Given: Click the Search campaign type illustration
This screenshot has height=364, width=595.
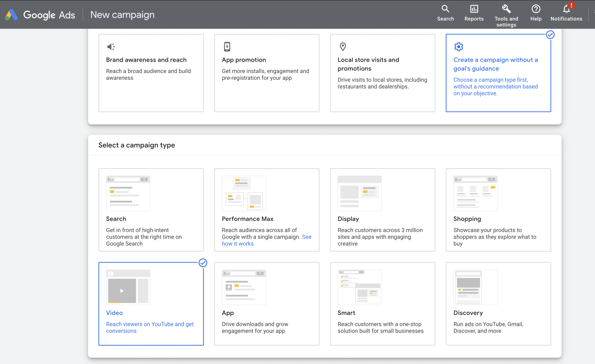Looking at the screenshot, I should point(128,193).
